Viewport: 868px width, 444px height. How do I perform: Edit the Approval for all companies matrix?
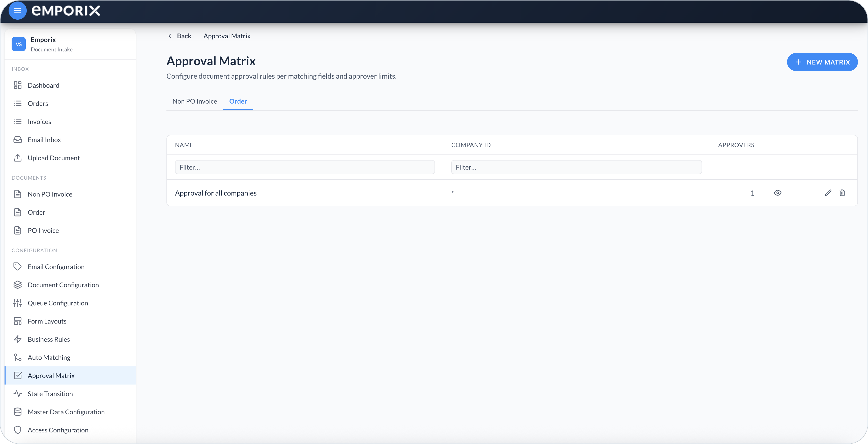828,193
